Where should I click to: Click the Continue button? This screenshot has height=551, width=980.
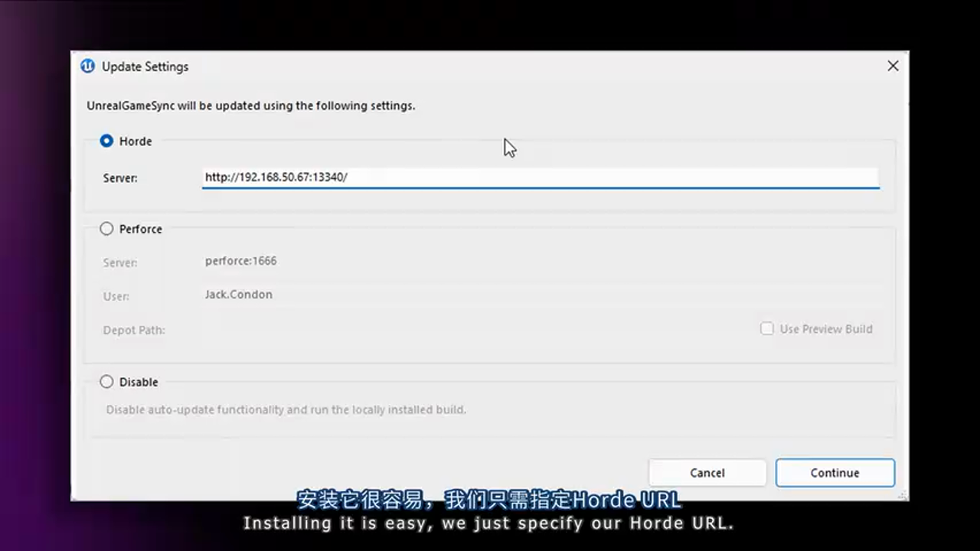point(835,472)
